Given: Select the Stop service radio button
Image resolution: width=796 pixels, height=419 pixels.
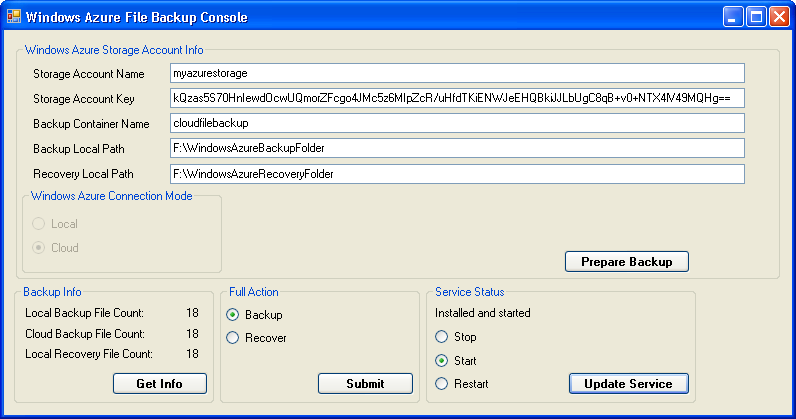Looking at the screenshot, I should [x=442, y=337].
